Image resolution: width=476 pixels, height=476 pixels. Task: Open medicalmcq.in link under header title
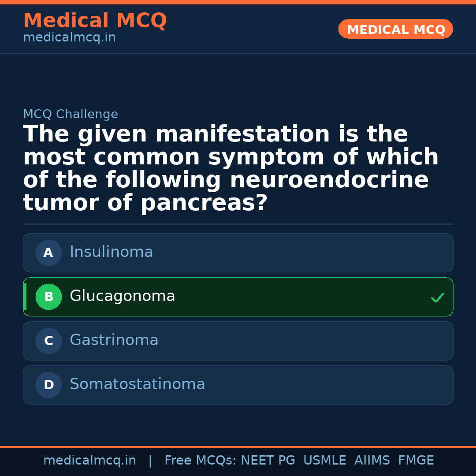[69, 38]
